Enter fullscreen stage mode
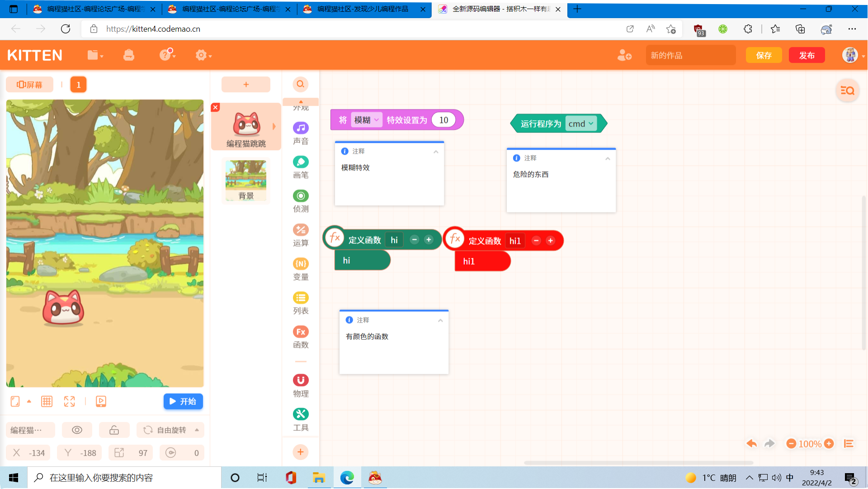Viewport: 868px width, 489px height. (69, 401)
